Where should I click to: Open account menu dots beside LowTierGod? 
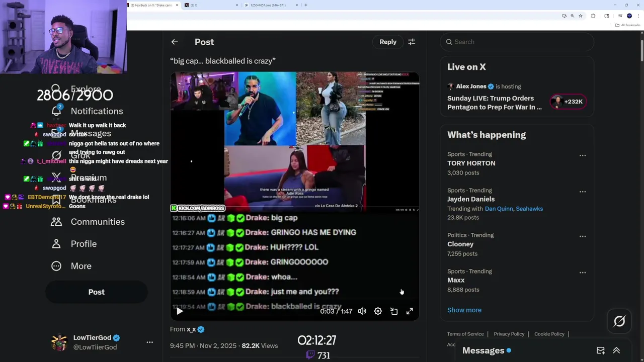(x=149, y=342)
